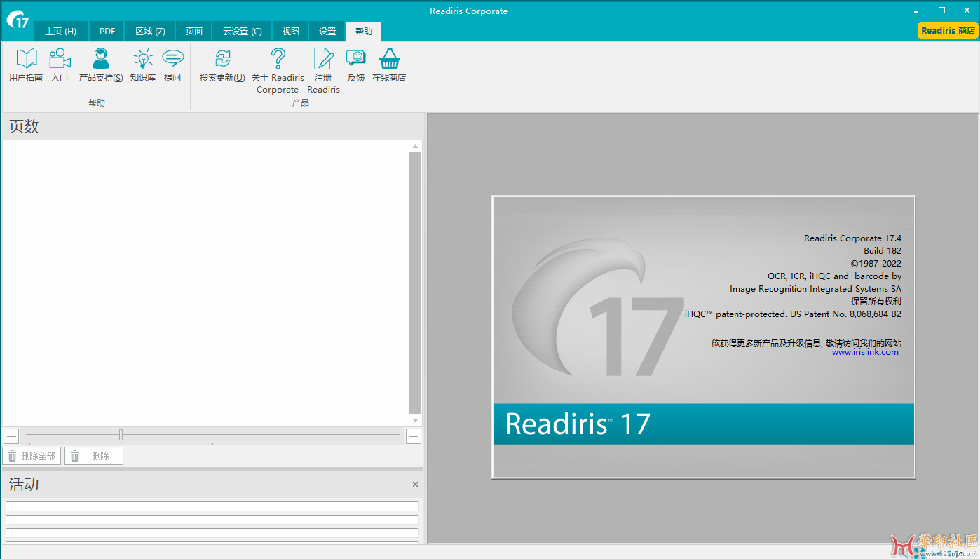980x559 pixels.
Task: Click the pages panel scroll up arrow
Action: pyautogui.click(x=415, y=147)
